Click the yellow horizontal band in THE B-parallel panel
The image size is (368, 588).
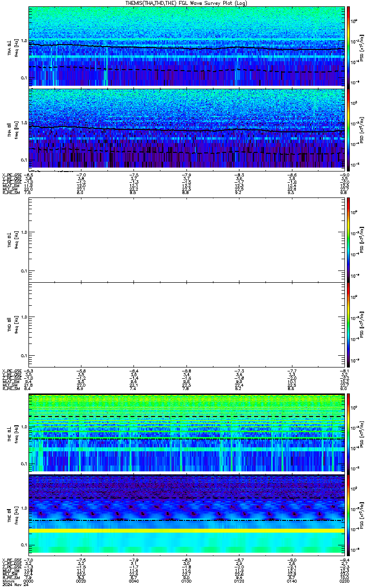tap(187, 531)
